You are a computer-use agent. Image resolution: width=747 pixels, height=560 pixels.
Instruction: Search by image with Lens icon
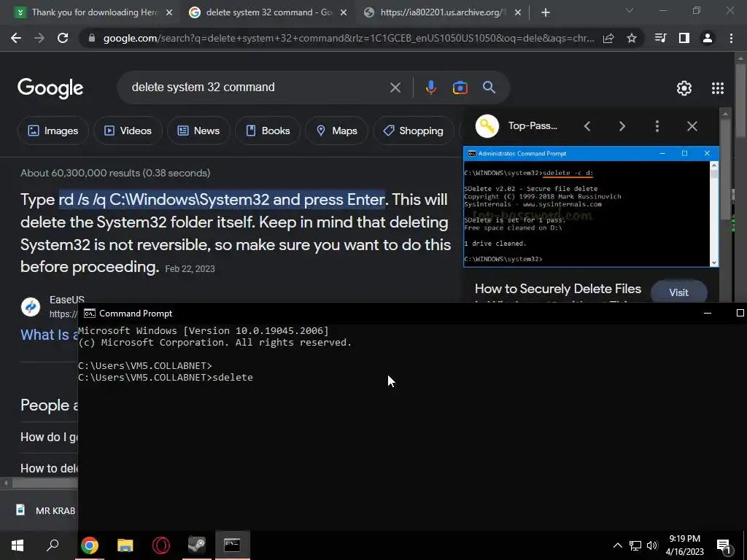coord(460,87)
